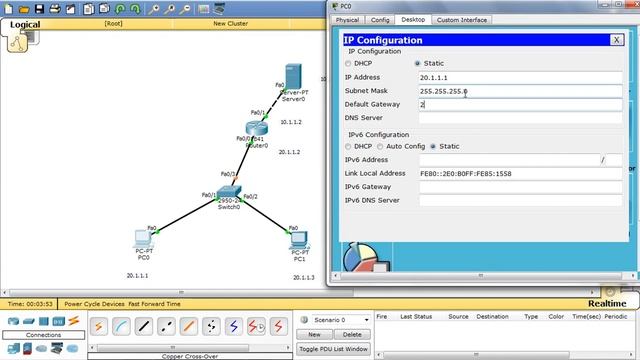Viewport: 640px width, 360px height.
Task: Click Toggle PDU List Window
Action: coord(333,349)
